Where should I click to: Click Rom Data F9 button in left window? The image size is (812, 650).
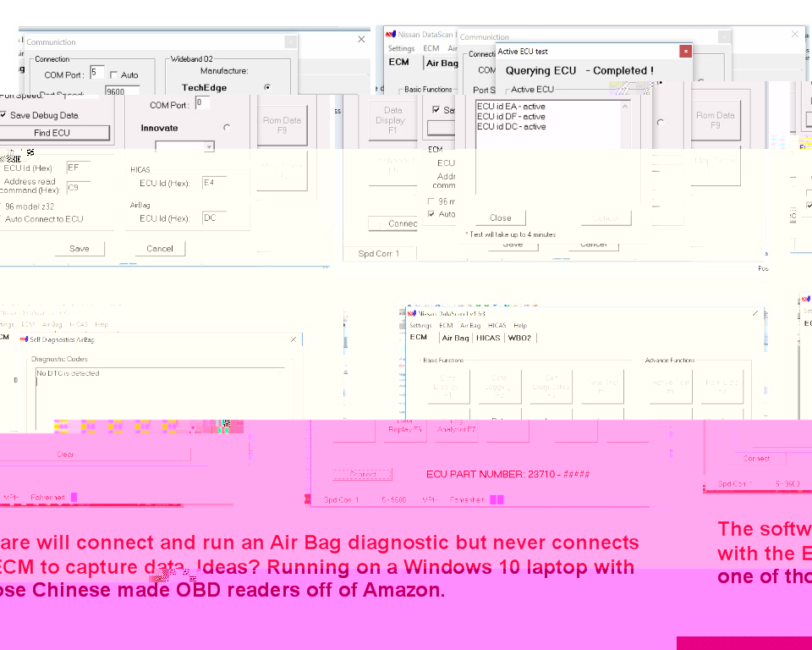click(282, 125)
